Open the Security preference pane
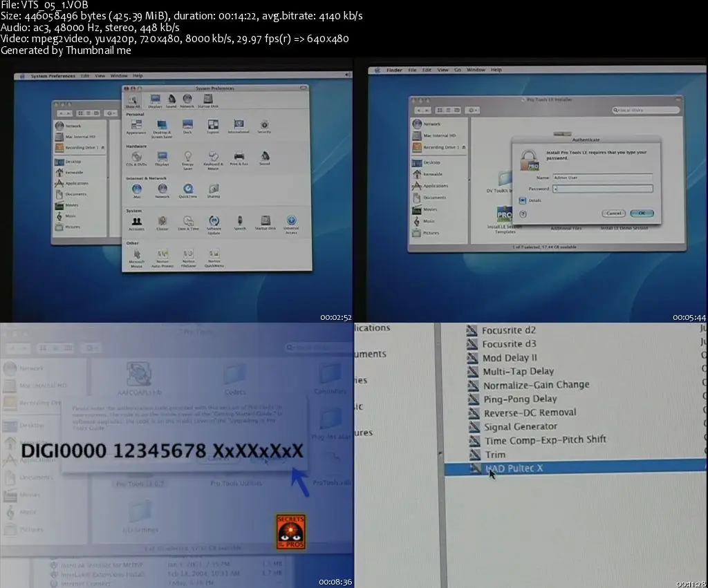Viewport: 708px width, 588px height. 264,127
